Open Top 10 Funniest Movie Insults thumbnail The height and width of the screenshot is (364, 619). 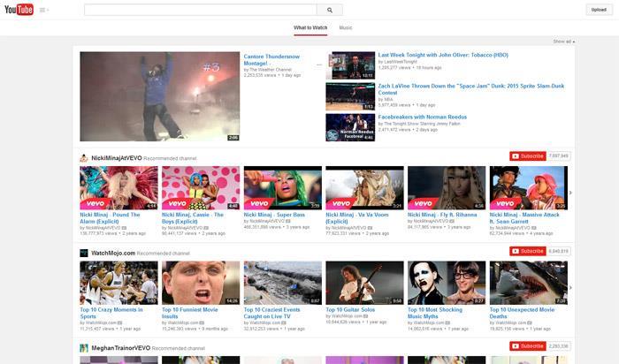pyautogui.click(x=201, y=283)
